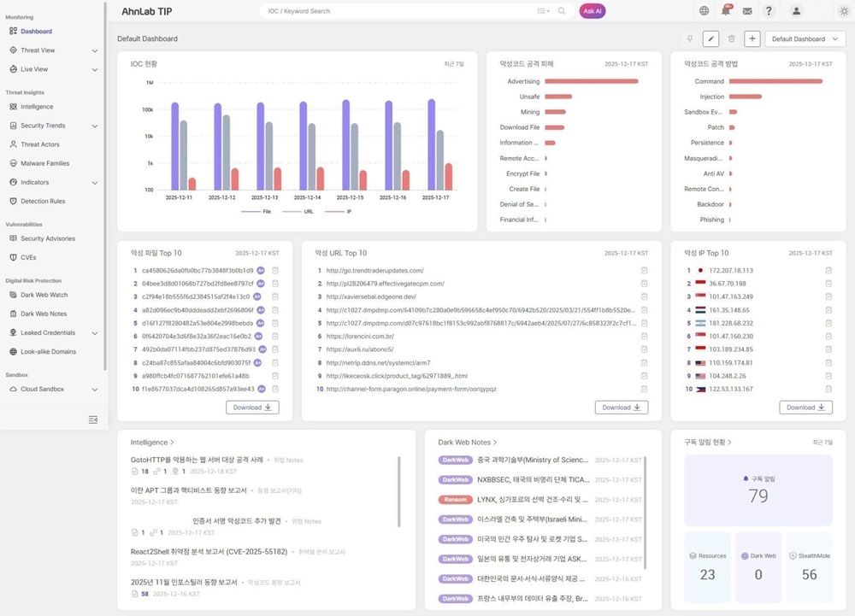Viewport: 855px width, 616px height.
Task: Click the Ask AI button
Action: (593, 11)
